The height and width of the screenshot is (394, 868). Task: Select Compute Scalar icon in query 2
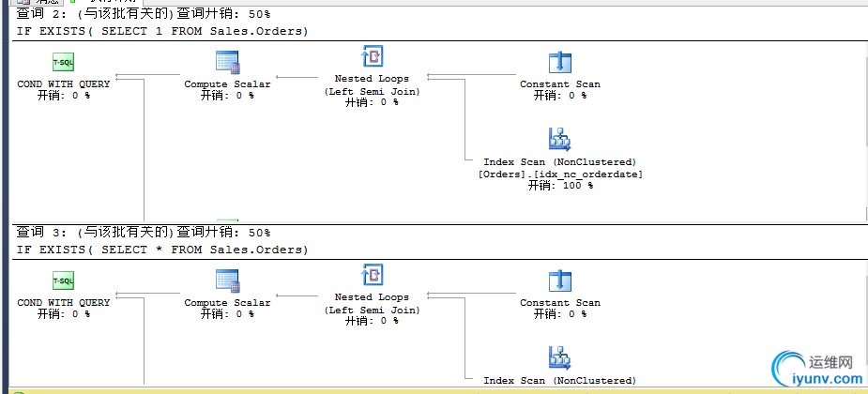point(227,63)
